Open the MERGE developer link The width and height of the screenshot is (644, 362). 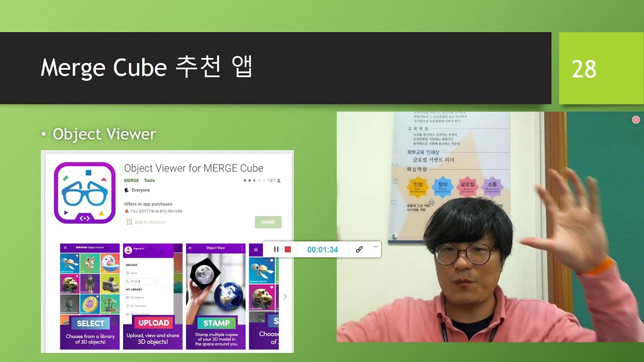pyautogui.click(x=131, y=180)
